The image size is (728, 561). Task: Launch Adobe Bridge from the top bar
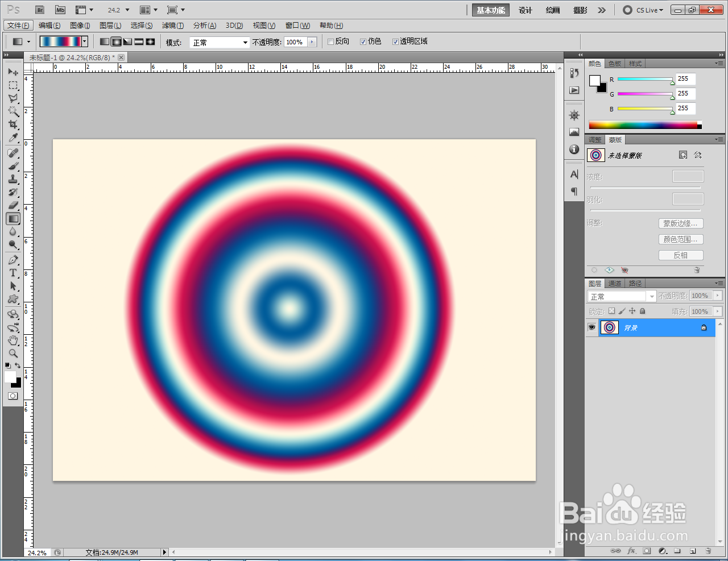(x=40, y=10)
